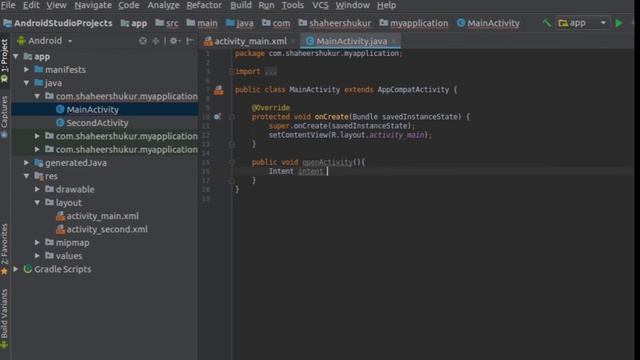This screenshot has height=360, width=640.
Task: Click the main breadcrumb
Action: [202, 23]
